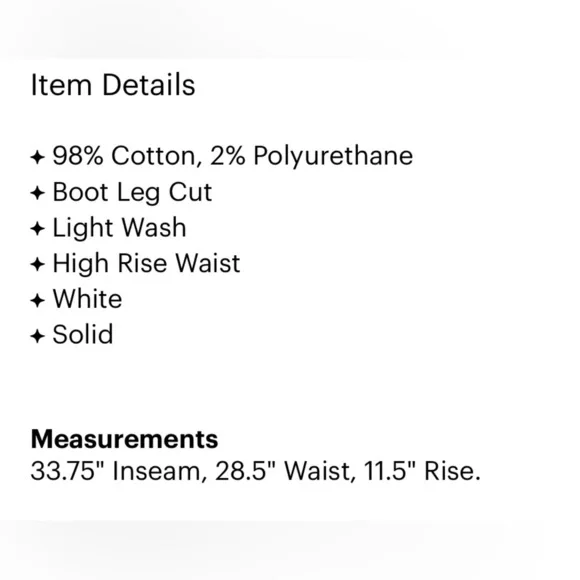
Task: Click the word Polyurethane
Action: click(333, 156)
